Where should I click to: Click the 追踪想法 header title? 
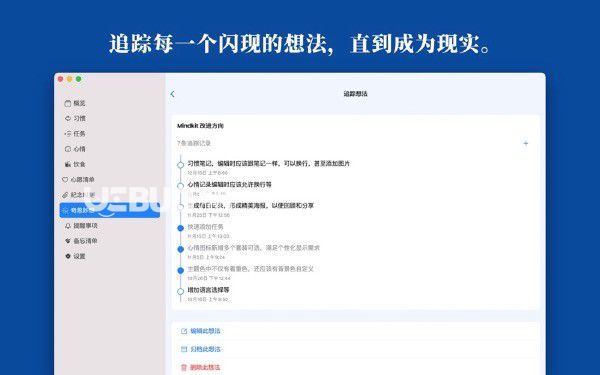355,94
